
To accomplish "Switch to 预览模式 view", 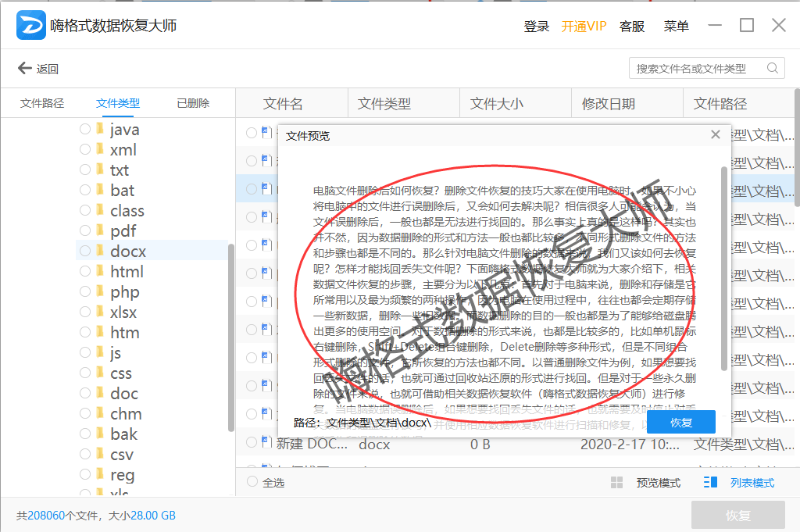I will coord(658,483).
